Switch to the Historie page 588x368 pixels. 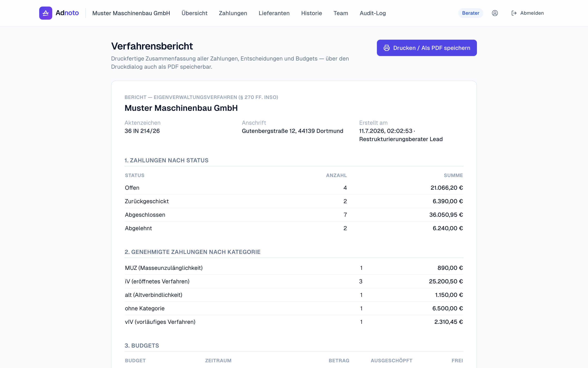tap(312, 13)
